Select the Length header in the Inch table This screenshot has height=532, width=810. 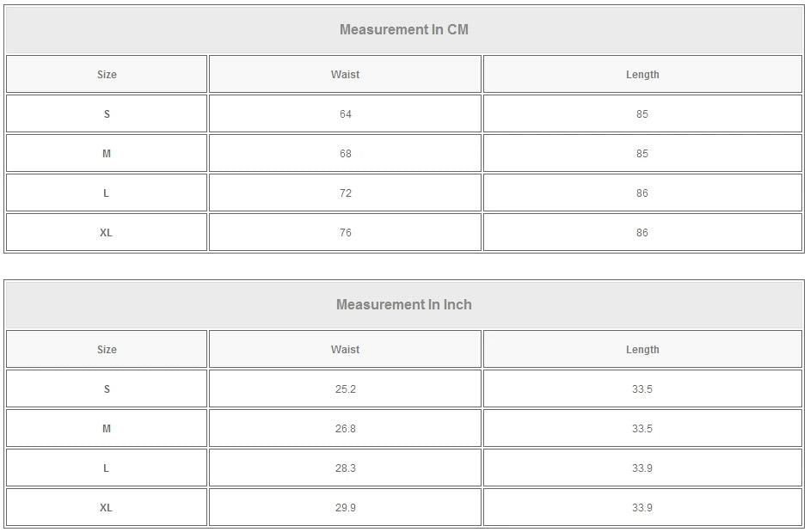[642, 350]
